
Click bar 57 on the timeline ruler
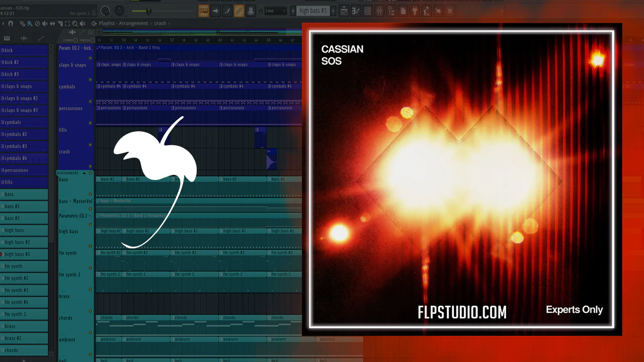tap(172, 40)
